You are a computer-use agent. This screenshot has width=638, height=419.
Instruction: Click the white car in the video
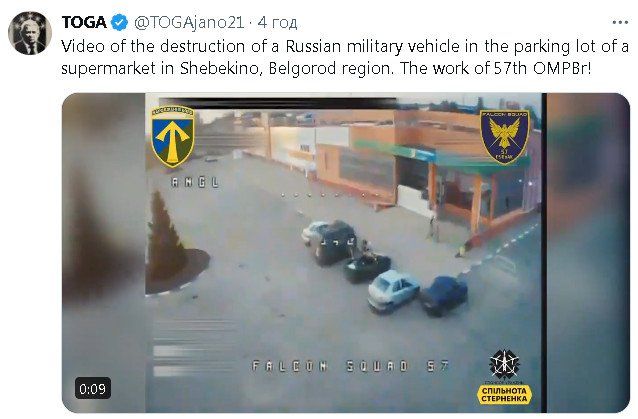click(393, 290)
